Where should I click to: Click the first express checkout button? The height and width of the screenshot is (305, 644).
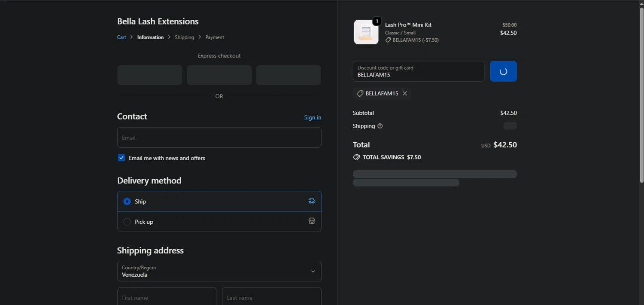click(x=150, y=75)
